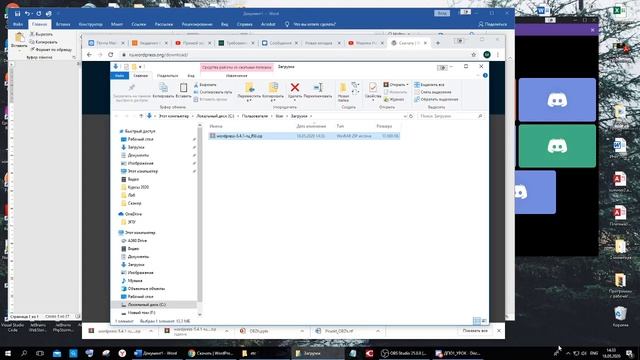
Task: Click Показать все (Show all) in Chrome downloads bar
Action: pyautogui.click(x=475, y=331)
